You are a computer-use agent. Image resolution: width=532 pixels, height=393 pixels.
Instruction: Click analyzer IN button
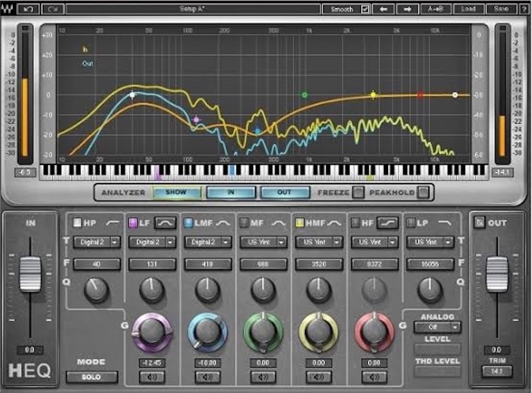click(231, 192)
